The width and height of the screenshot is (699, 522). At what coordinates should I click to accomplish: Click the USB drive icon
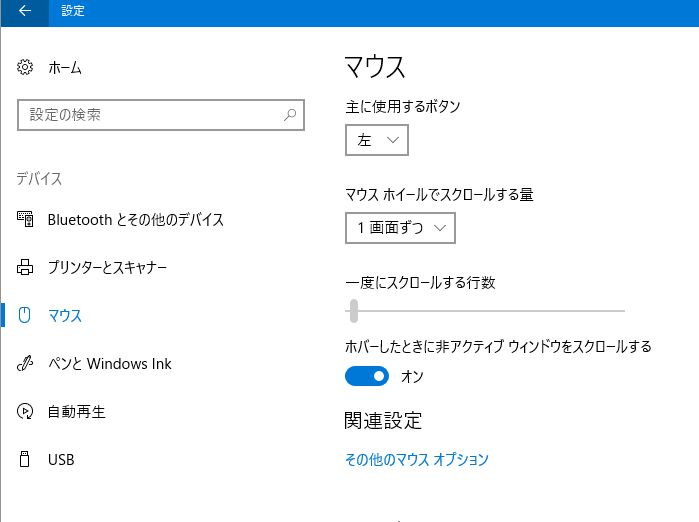click(25, 459)
